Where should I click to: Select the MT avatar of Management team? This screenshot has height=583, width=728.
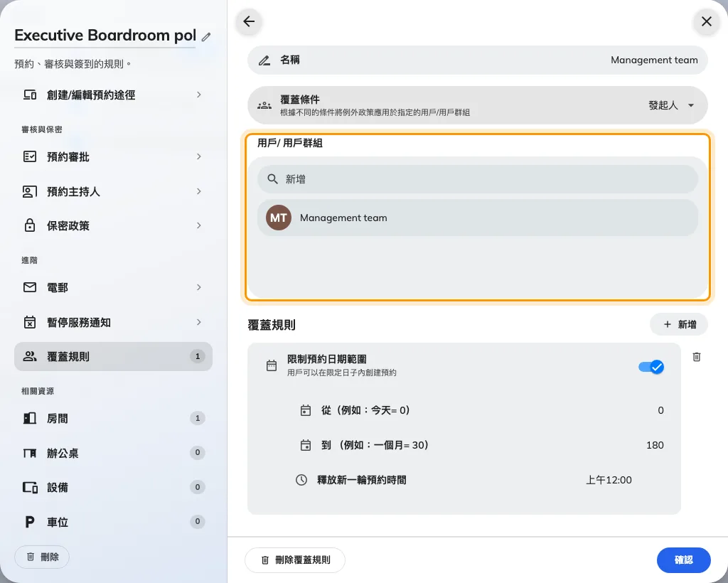click(279, 218)
